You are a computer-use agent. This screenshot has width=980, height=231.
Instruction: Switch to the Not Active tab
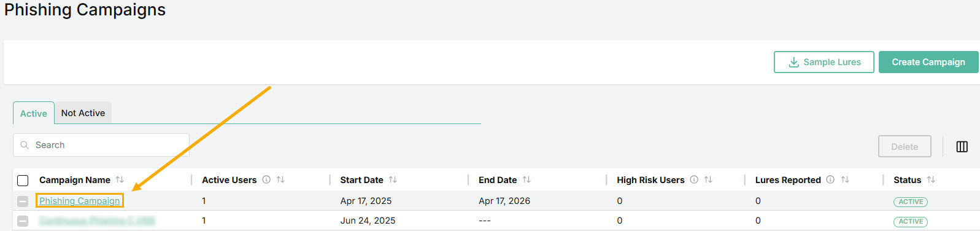click(x=83, y=113)
